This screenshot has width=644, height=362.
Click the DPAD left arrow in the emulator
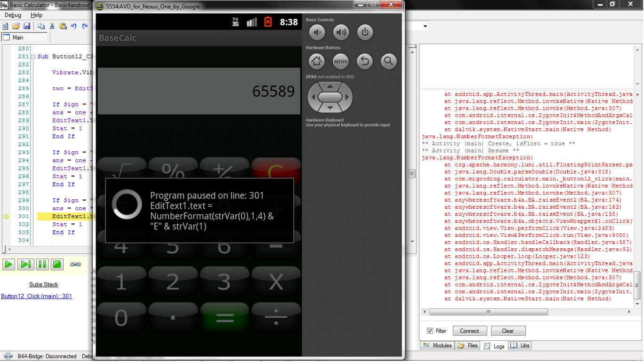(x=313, y=97)
